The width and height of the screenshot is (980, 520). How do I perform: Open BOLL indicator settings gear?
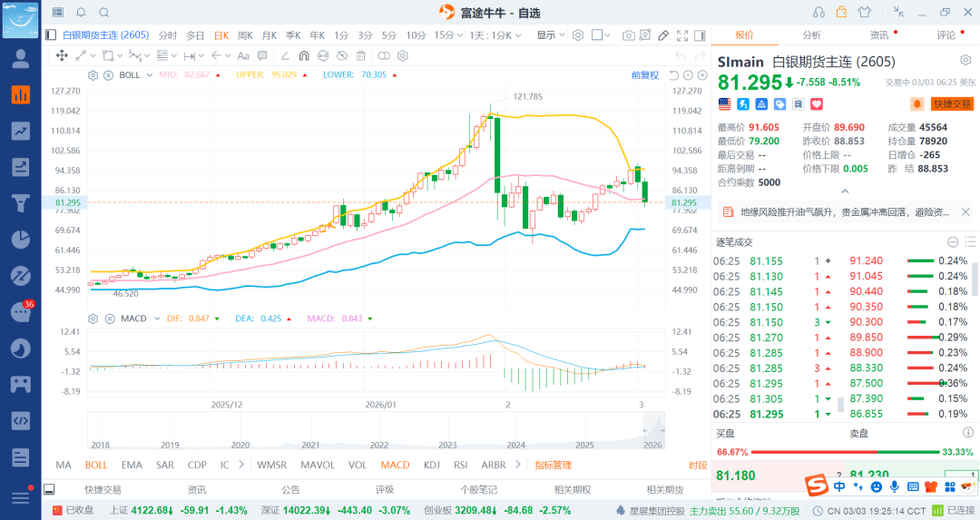(93, 74)
